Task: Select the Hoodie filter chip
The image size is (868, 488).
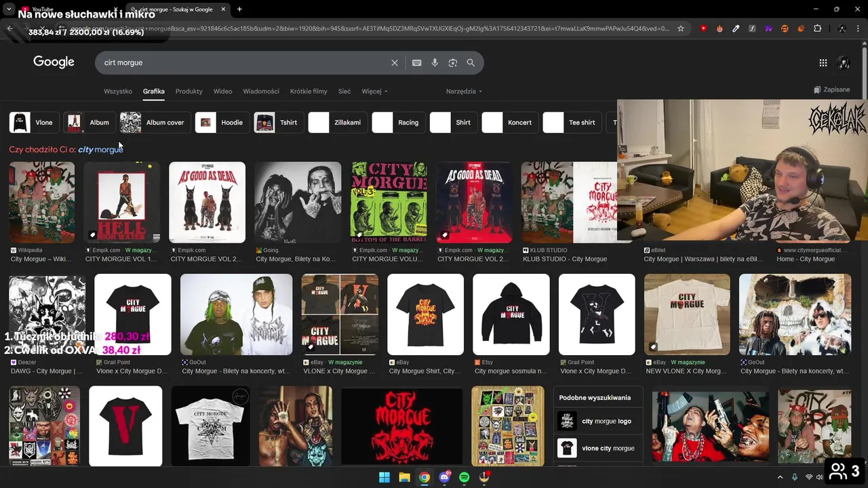Action: [x=222, y=123]
